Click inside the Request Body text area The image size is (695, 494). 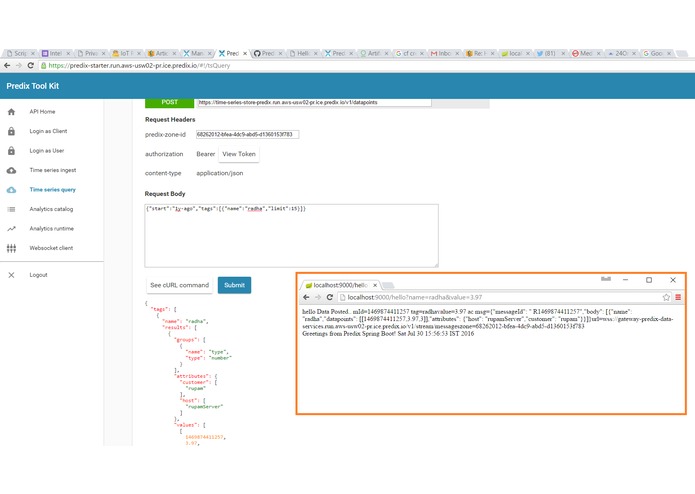291,236
